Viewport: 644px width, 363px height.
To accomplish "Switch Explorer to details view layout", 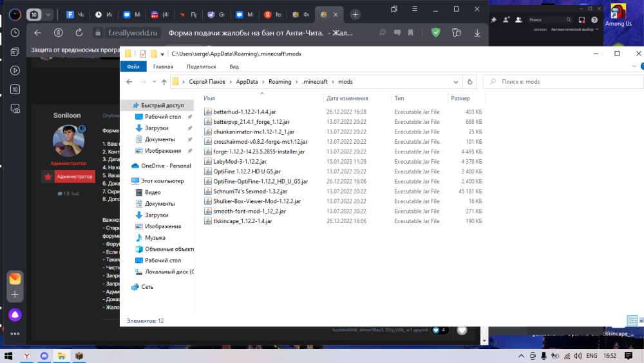I will (632, 320).
